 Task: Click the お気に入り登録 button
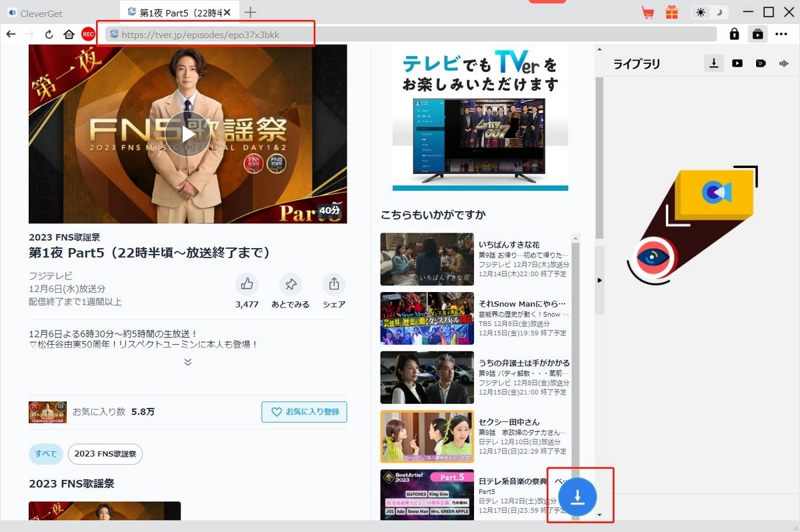point(304,412)
